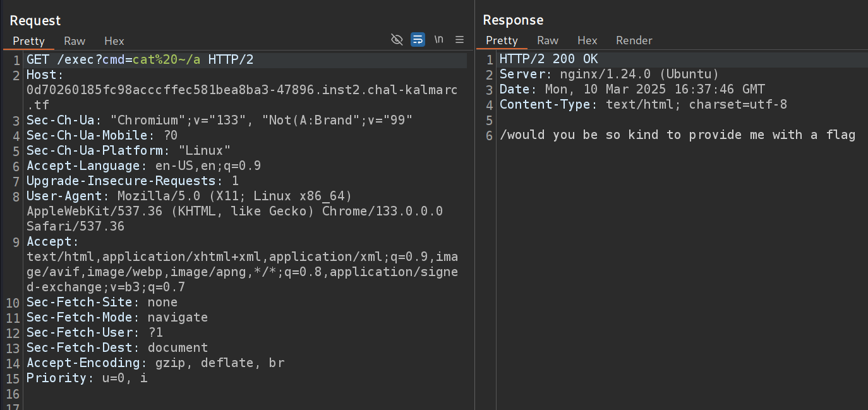
Task: Select the Request Pretty tab
Action: coord(29,41)
